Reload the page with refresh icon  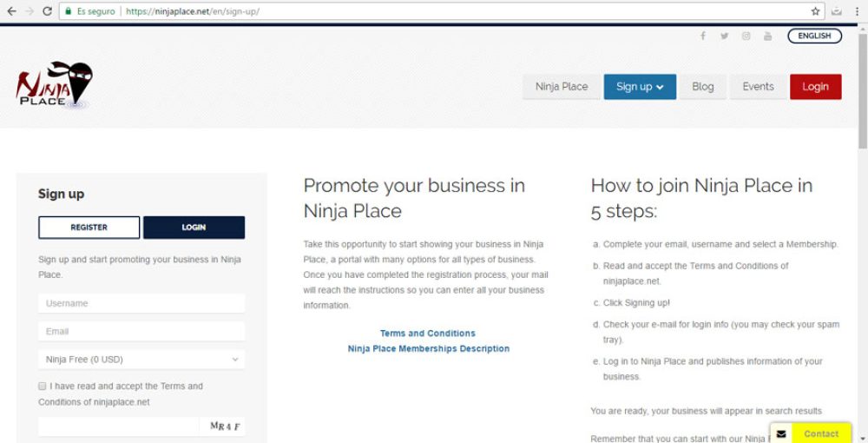49,11
